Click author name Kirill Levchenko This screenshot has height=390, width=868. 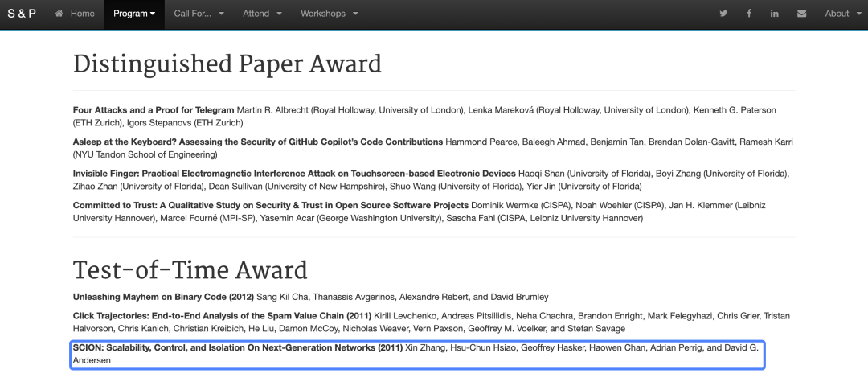(405, 316)
